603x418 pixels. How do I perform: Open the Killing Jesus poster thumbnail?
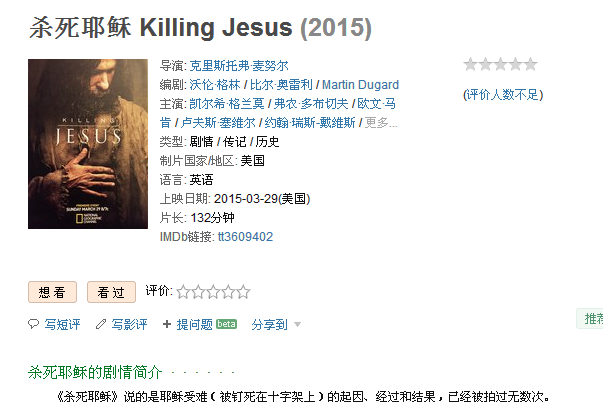click(88, 144)
